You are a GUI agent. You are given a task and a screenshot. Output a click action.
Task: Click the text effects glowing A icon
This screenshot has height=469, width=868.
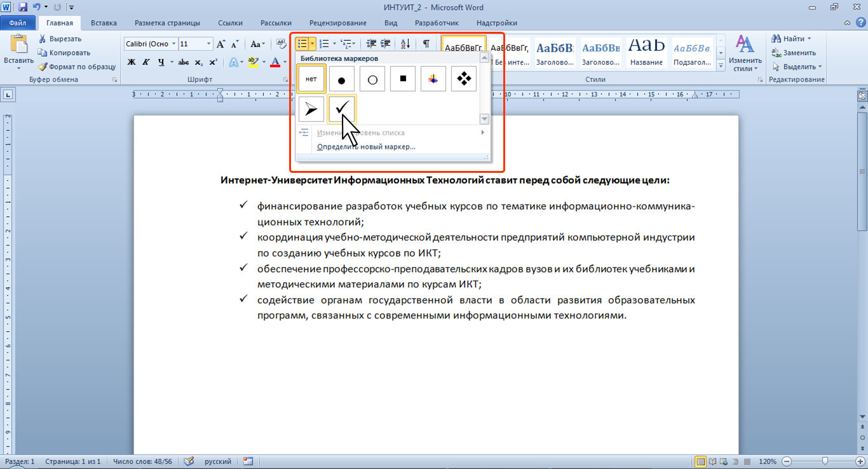(x=233, y=62)
